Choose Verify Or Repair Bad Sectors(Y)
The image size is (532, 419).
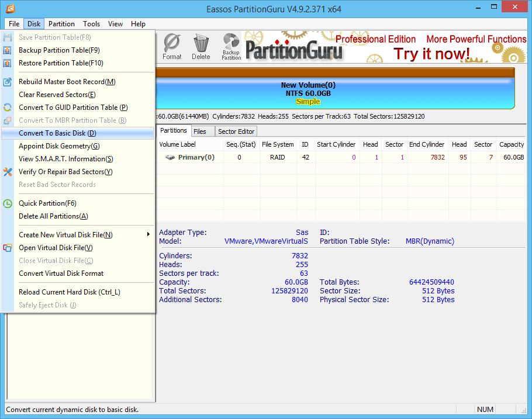click(78, 172)
